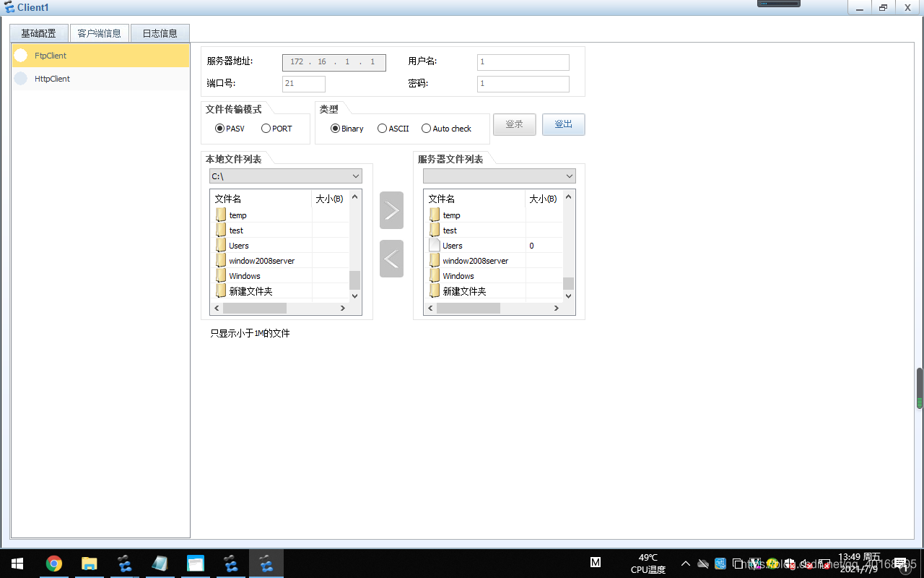
Task: Click the server list horizontal scrollbar thumb
Action: (468, 308)
